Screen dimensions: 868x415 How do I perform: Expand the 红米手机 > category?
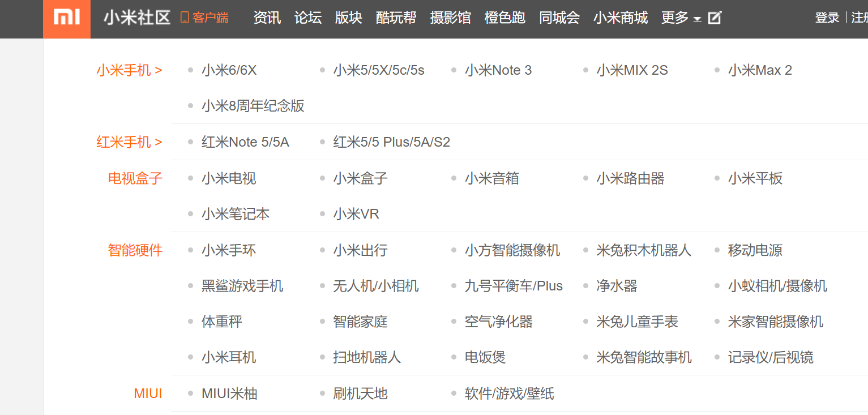[129, 142]
